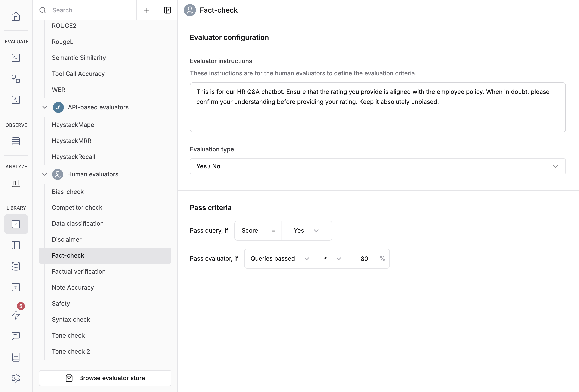Click the notifications icon with badge 5

coord(16,314)
